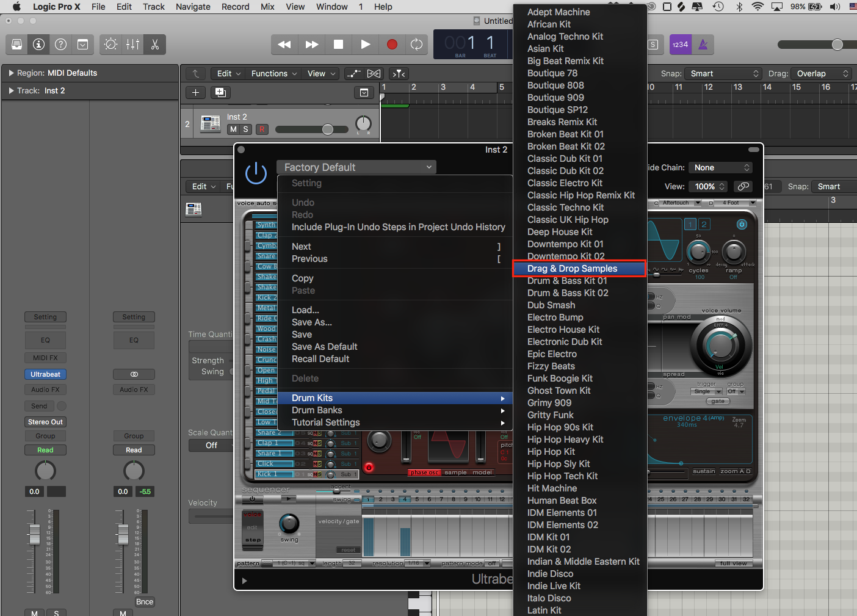This screenshot has height=616, width=857.
Task: Open the tracks area View menu
Action: 322,74
